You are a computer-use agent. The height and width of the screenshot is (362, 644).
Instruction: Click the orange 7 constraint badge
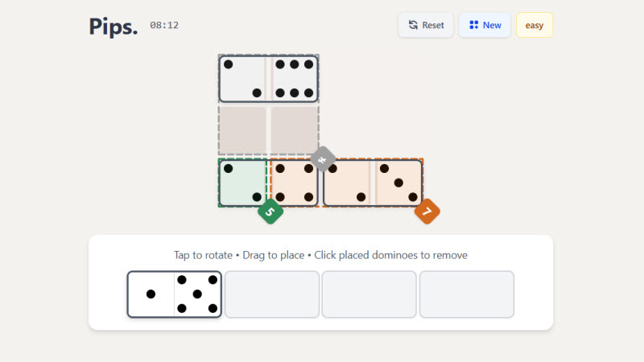click(x=427, y=212)
